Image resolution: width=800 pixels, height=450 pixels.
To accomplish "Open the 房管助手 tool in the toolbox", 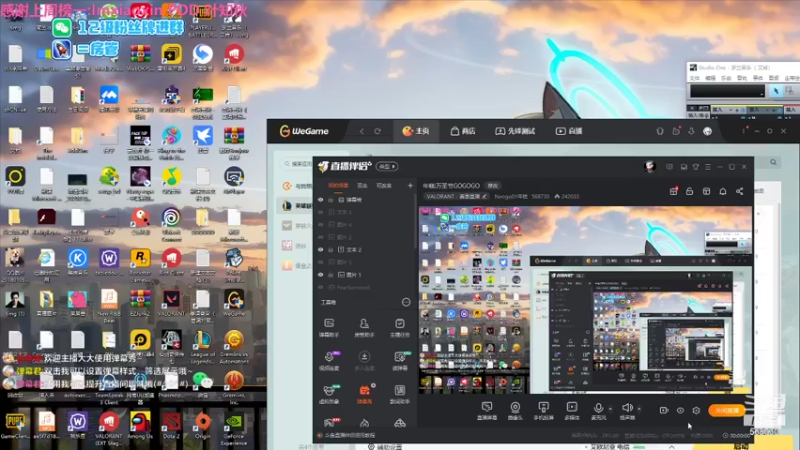I will click(364, 327).
